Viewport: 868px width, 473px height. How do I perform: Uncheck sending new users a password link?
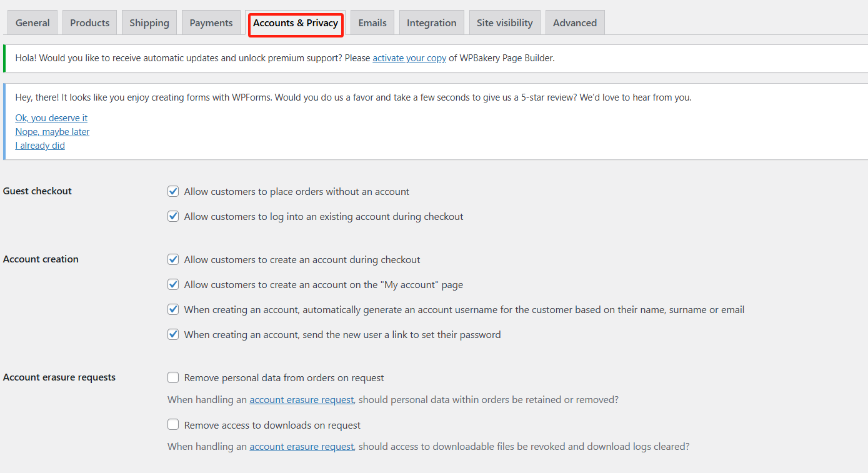[x=173, y=334]
